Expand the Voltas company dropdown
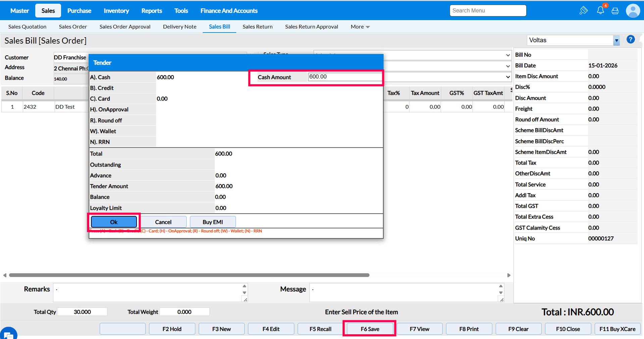The height and width of the screenshot is (339, 644). 616,40
